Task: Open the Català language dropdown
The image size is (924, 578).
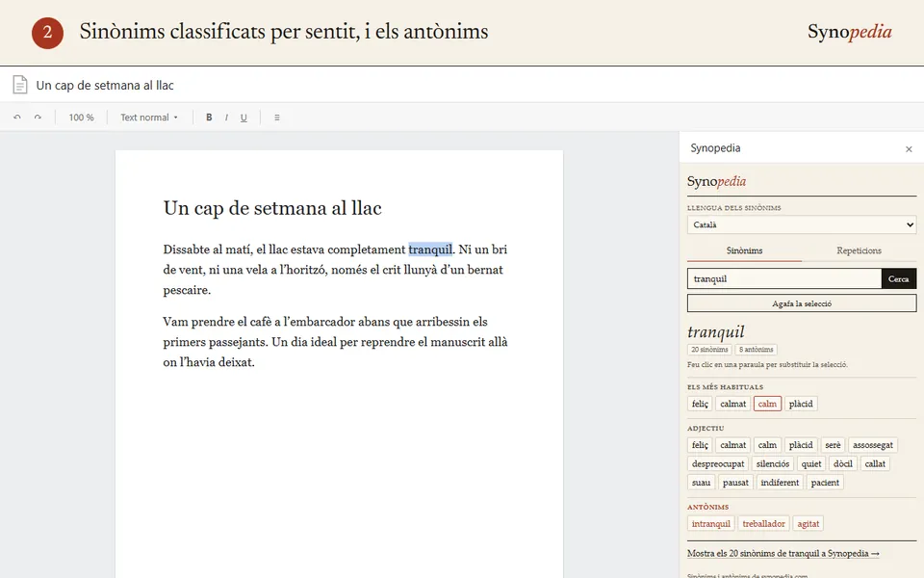Action: [802, 224]
